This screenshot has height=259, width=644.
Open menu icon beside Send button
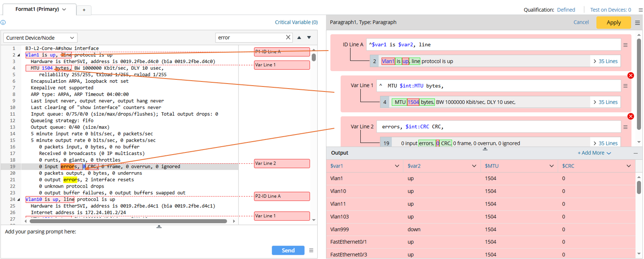coord(311,251)
